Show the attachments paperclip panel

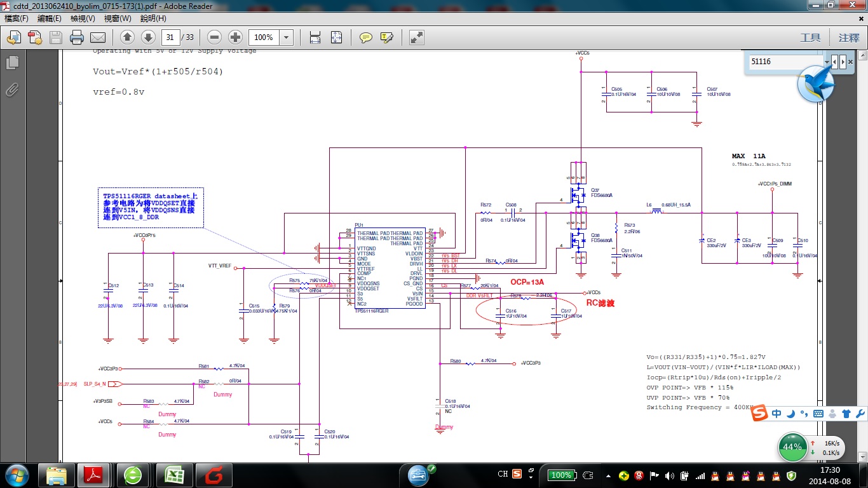coord(11,90)
